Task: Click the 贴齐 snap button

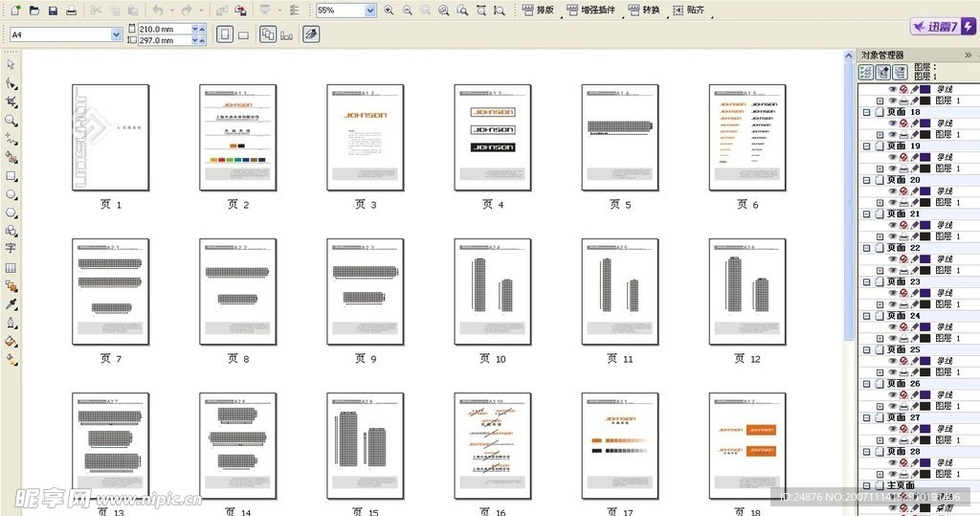Action: pos(689,10)
